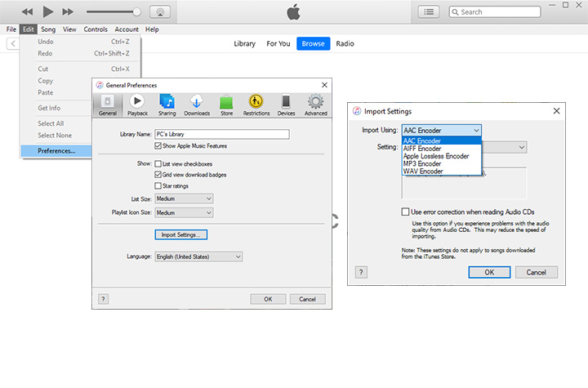Click the volume slider knob
The width and height of the screenshot is (588, 388).
[x=137, y=12]
